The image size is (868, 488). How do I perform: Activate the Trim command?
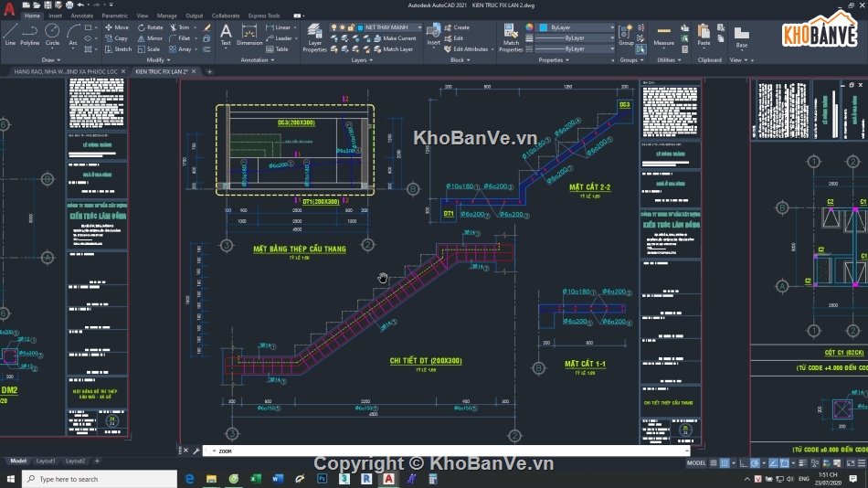[x=179, y=27]
